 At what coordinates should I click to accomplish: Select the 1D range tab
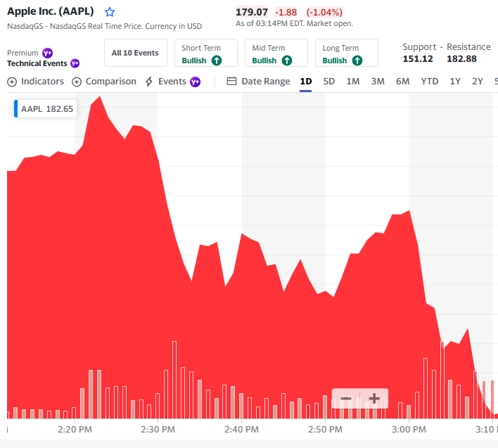305,82
